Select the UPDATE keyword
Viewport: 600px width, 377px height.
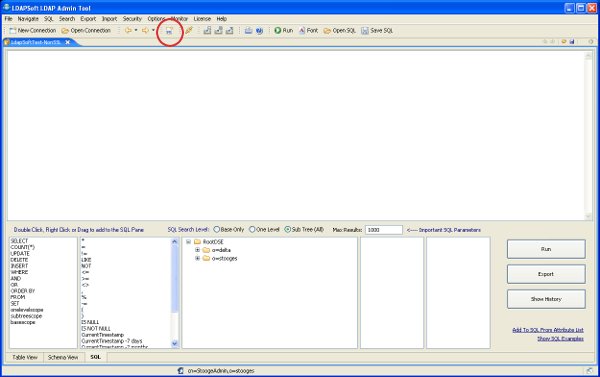click(20, 253)
